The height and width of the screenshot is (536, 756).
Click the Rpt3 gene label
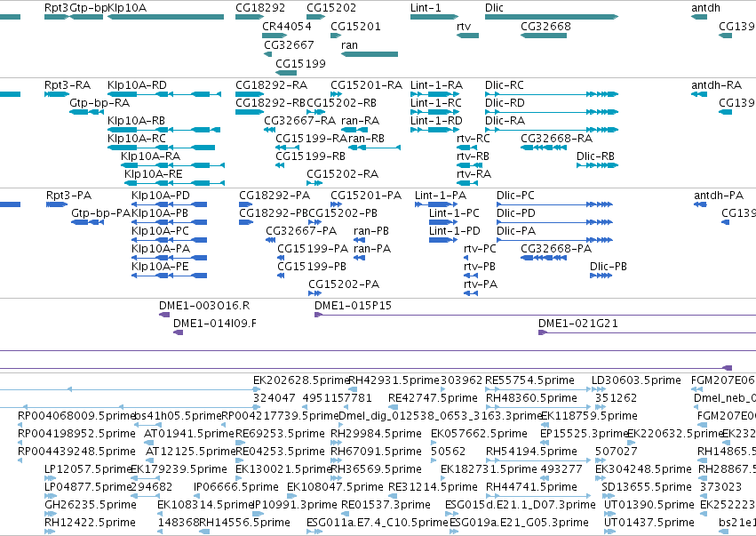pos(56,8)
